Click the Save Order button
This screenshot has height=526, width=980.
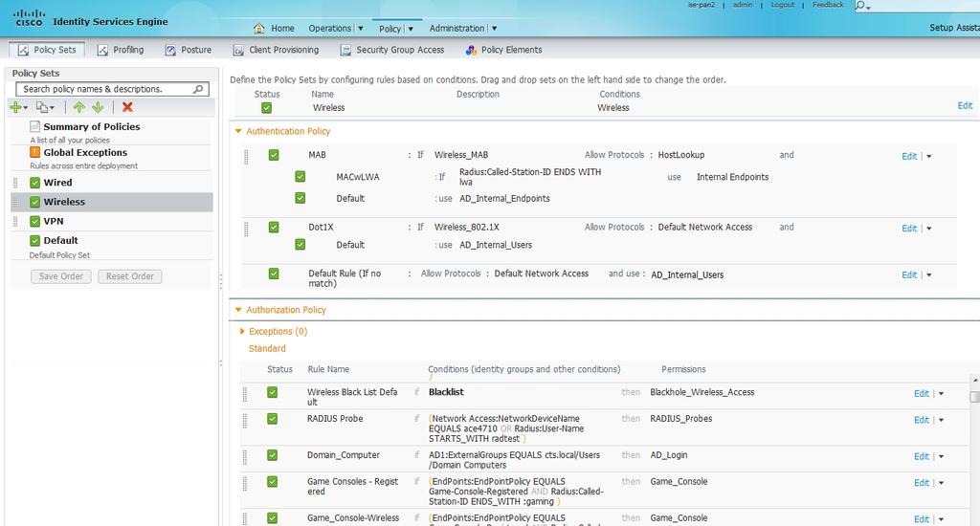point(61,276)
